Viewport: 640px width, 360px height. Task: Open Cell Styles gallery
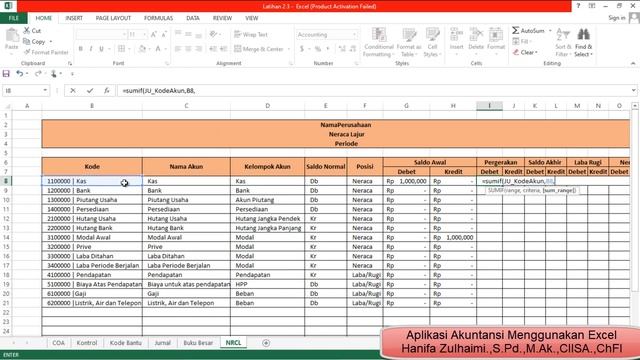432,42
